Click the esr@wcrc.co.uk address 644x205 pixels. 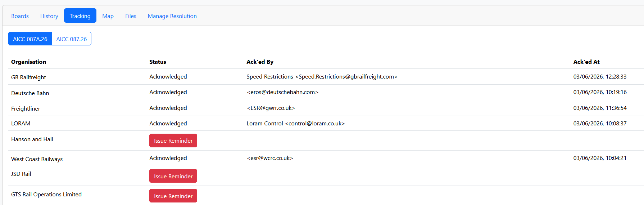(x=270, y=158)
